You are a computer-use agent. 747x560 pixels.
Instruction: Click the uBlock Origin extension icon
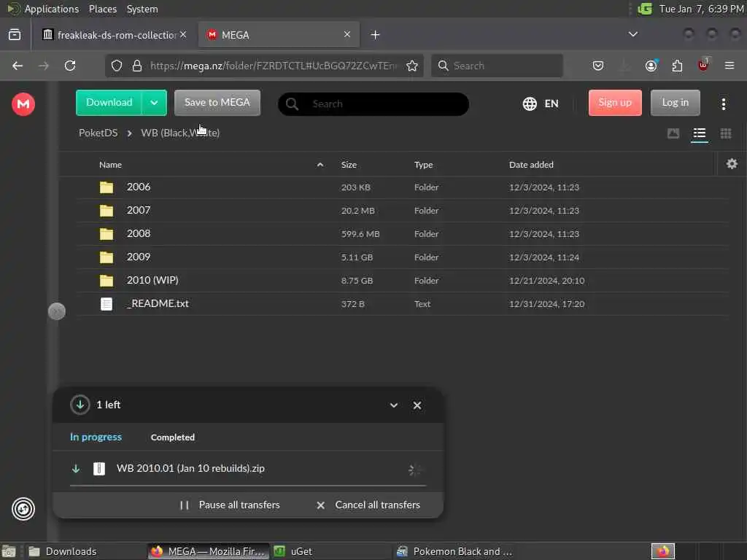pyautogui.click(x=703, y=65)
